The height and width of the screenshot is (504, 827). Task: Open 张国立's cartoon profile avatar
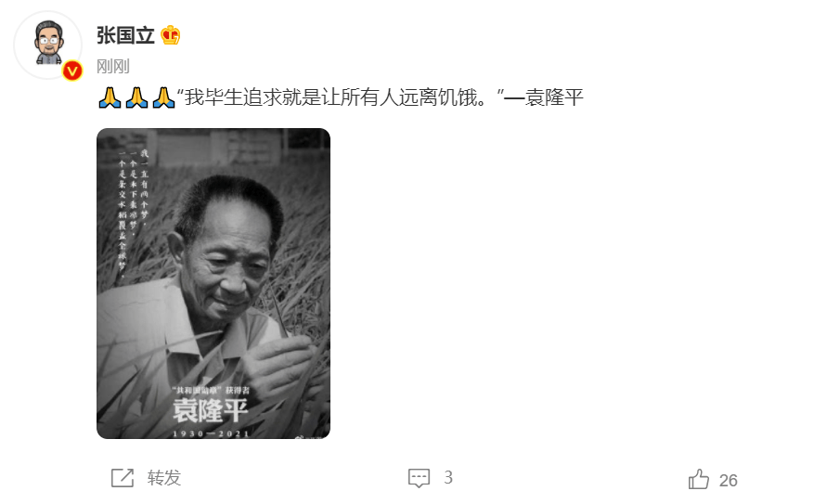click(48, 45)
